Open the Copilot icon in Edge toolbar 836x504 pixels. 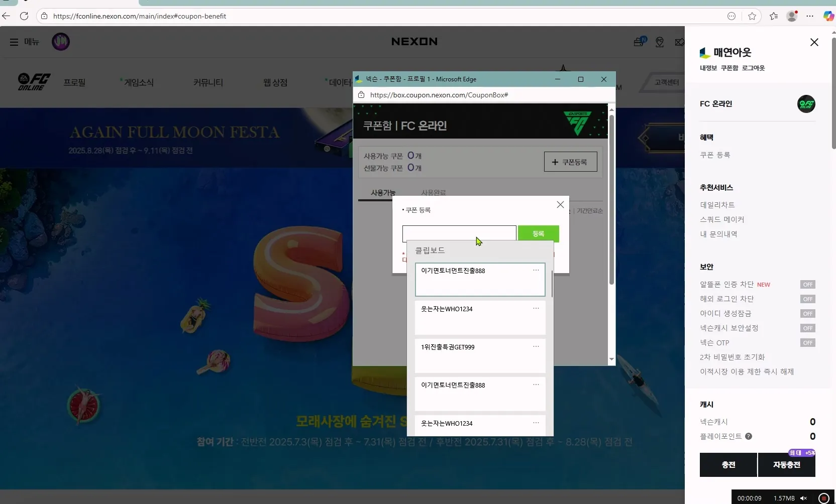click(828, 16)
